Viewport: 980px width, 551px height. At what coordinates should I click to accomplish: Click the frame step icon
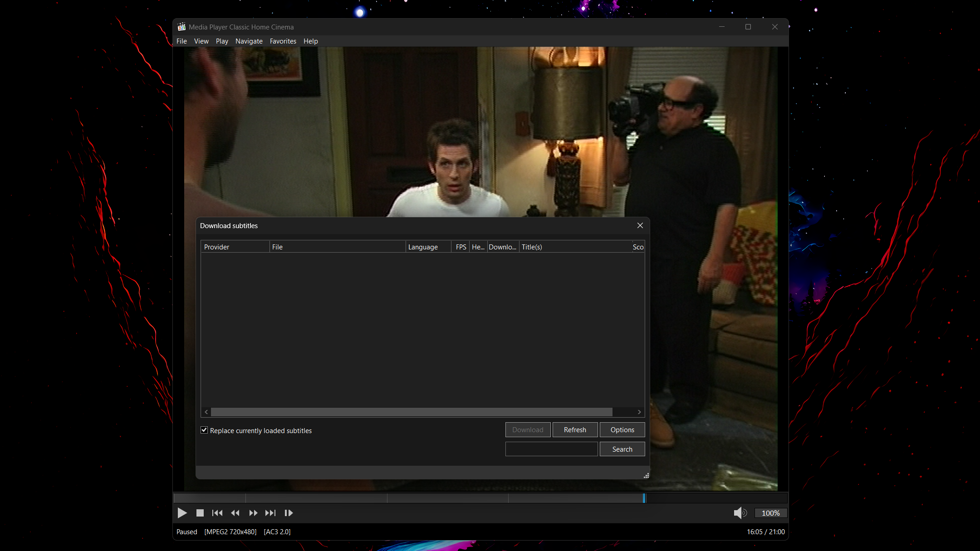click(x=289, y=513)
